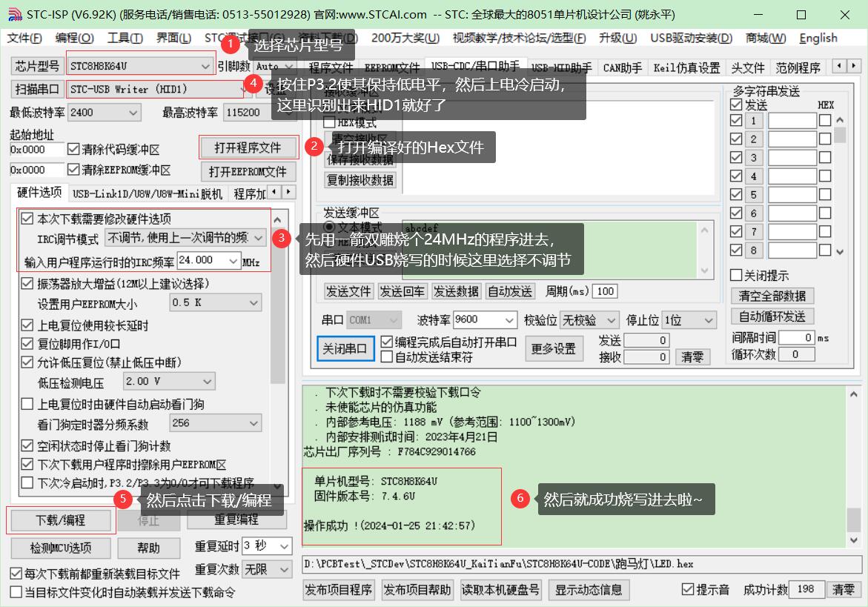Toggle 提示音 checkbox
This screenshot has width=868, height=607.
point(688,589)
